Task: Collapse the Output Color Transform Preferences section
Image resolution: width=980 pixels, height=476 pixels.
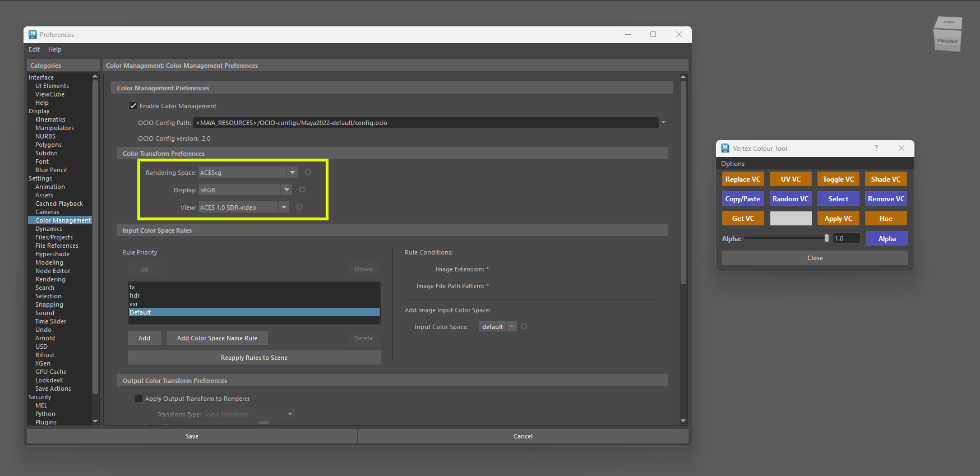Action: click(392, 381)
